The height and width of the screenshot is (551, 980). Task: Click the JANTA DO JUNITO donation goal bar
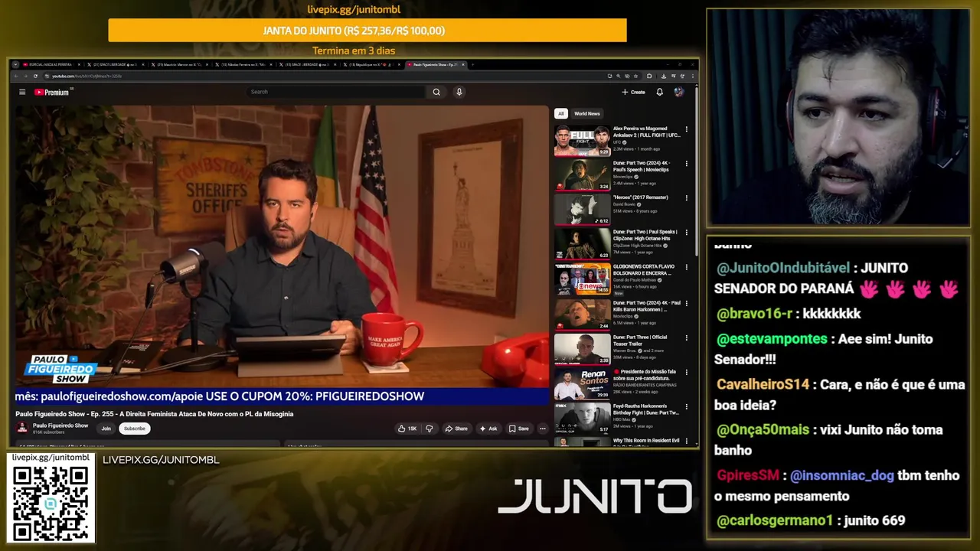pos(367,31)
